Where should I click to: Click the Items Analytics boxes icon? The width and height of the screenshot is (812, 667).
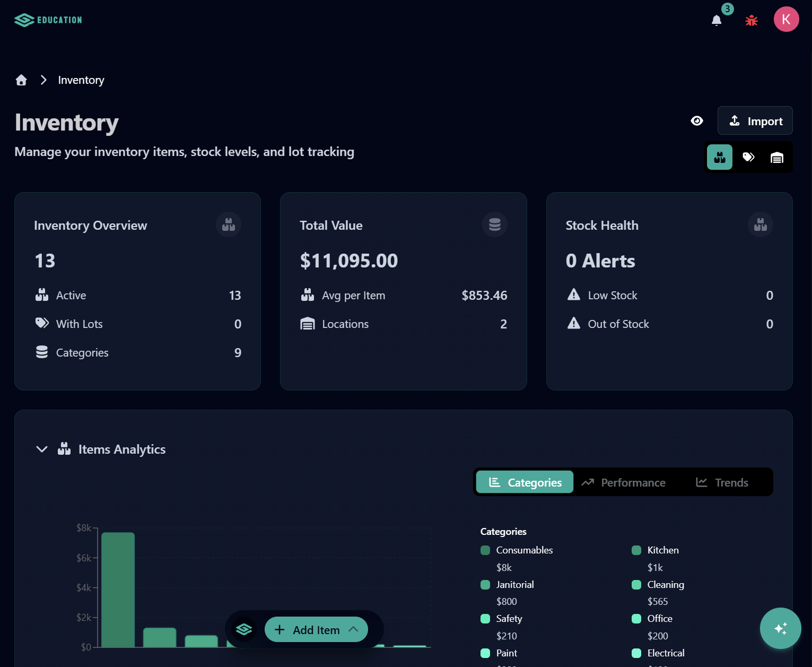64,449
